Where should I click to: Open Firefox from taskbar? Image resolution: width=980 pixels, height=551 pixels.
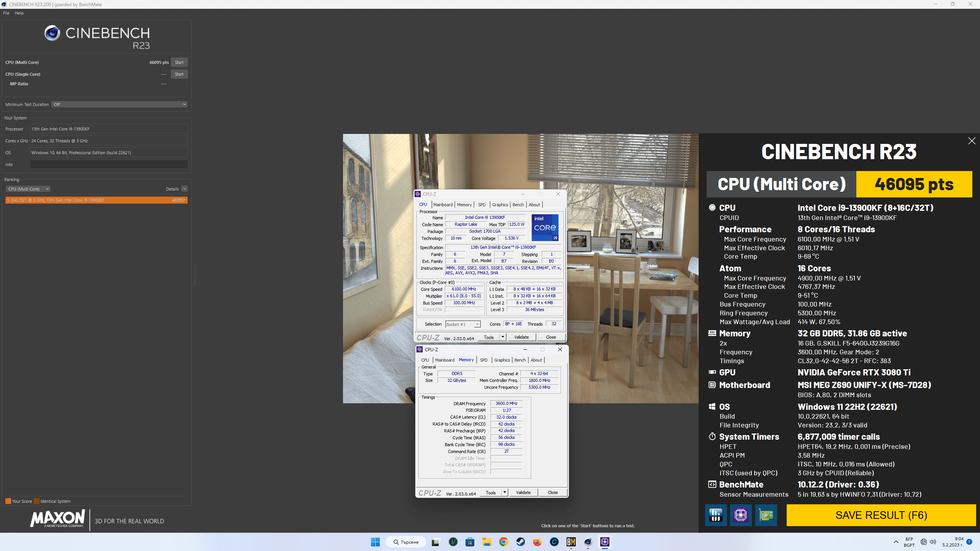pyautogui.click(x=537, y=542)
